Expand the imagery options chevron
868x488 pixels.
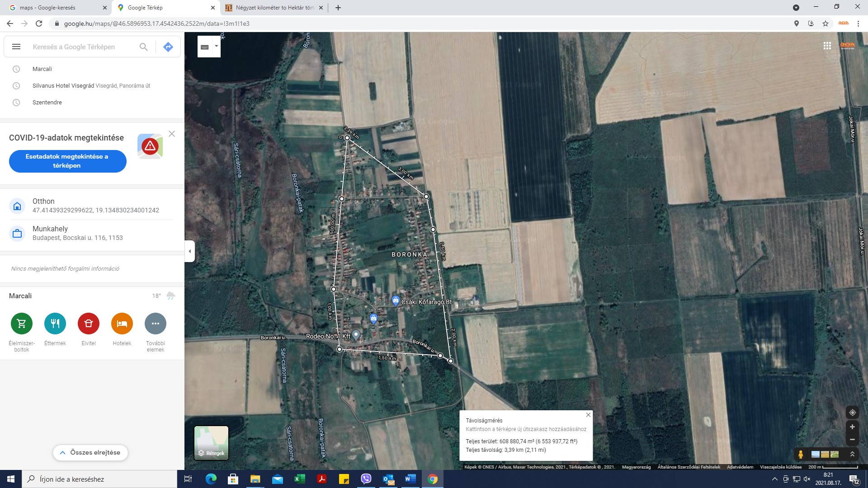coord(852,454)
